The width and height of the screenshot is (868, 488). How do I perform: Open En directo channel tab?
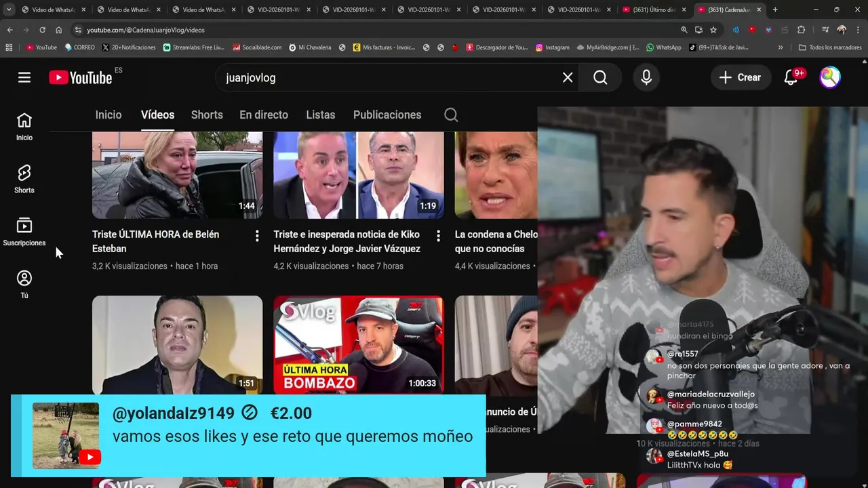(x=264, y=115)
